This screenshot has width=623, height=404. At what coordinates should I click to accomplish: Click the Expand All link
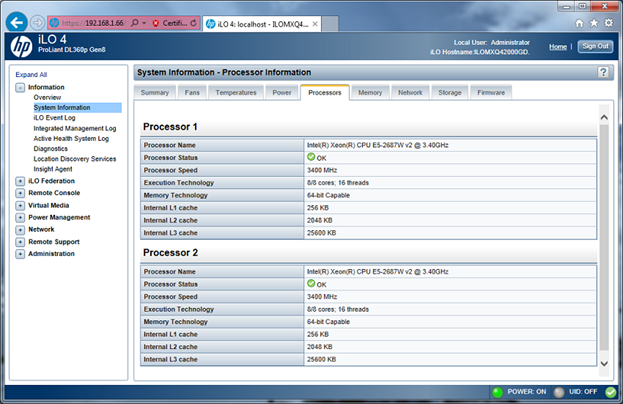tap(31, 75)
